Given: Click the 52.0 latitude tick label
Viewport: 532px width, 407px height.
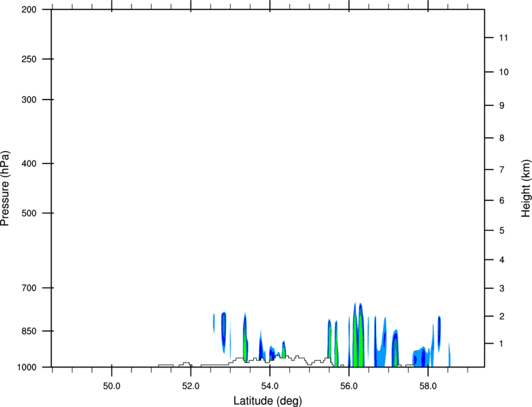Looking at the screenshot, I should (x=191, y=386).
